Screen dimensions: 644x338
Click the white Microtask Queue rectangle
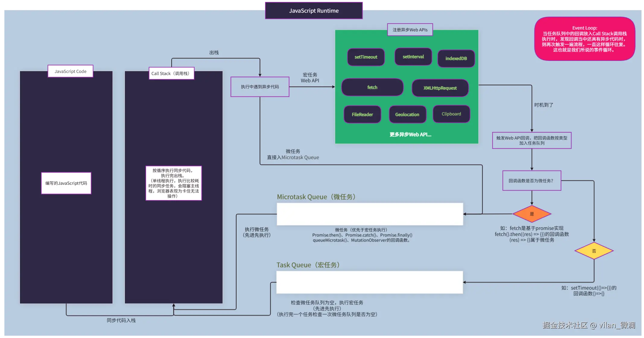[370, 214]
